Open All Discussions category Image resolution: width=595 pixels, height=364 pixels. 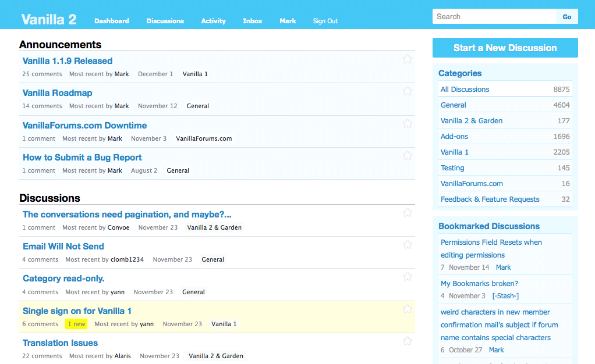[465, 90]
